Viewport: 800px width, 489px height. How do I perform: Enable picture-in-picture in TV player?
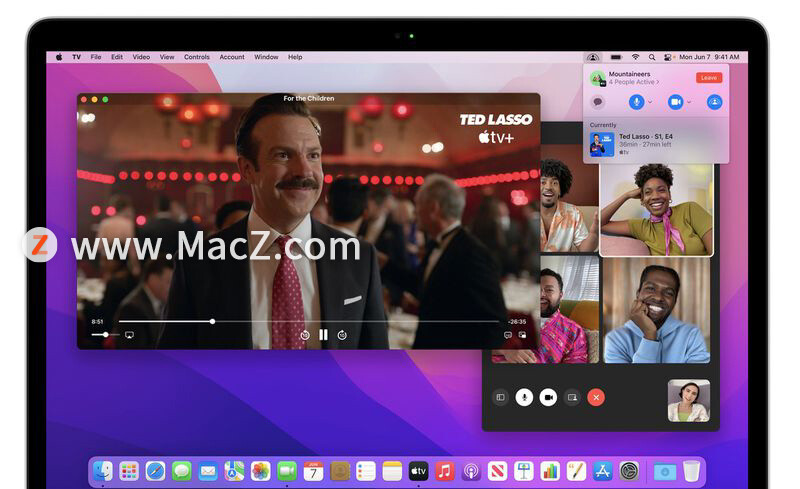pyautogui.click(x=522, y=335)
